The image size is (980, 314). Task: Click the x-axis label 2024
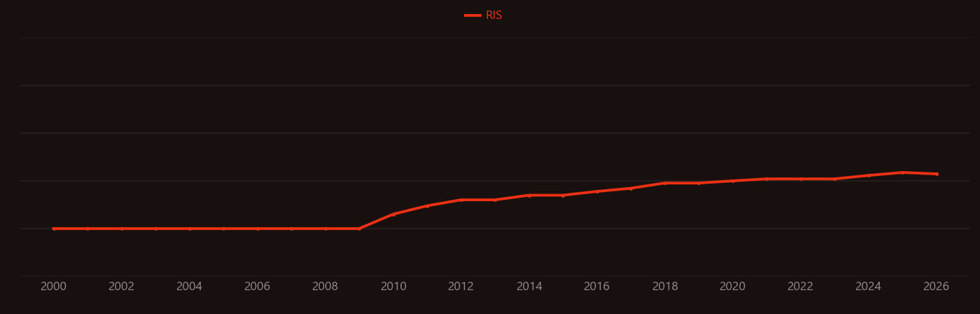[869, 287]
